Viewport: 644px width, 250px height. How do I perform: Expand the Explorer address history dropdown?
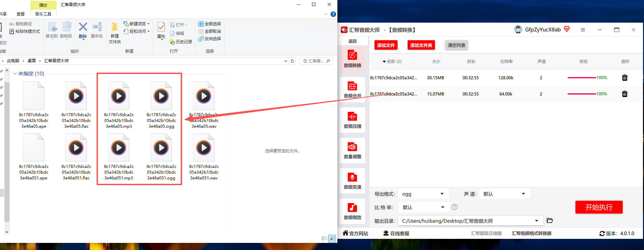(286, 61)
